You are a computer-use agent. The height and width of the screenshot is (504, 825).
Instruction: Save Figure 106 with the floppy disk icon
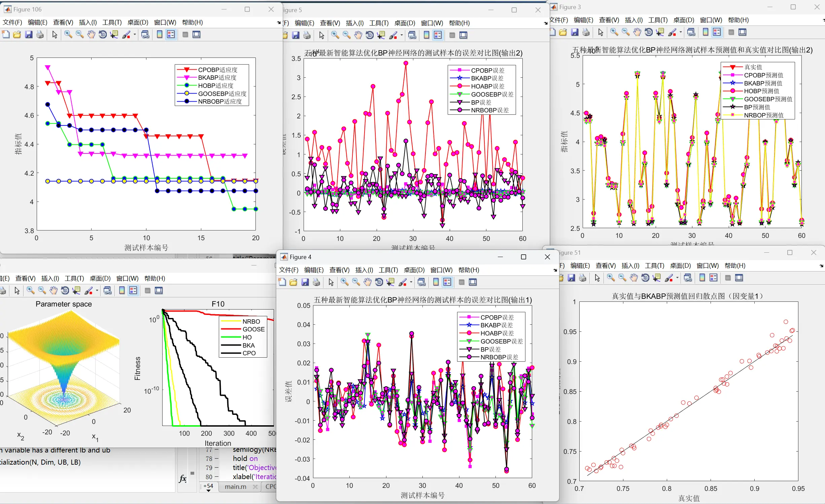click(29, 34)
